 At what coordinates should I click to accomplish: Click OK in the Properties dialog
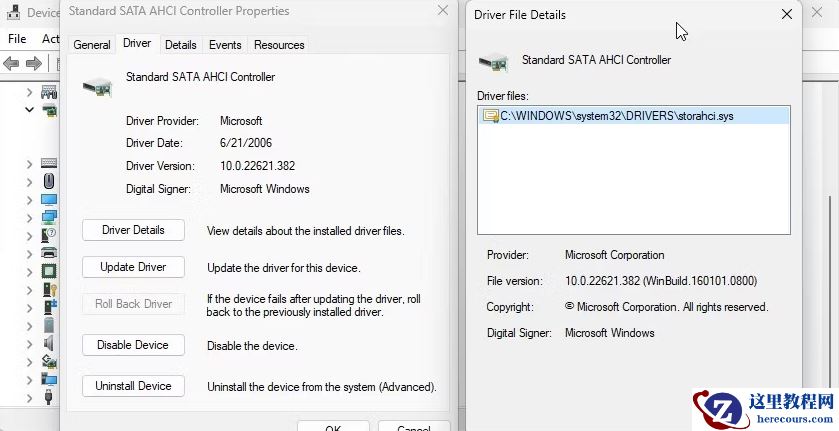333,426
